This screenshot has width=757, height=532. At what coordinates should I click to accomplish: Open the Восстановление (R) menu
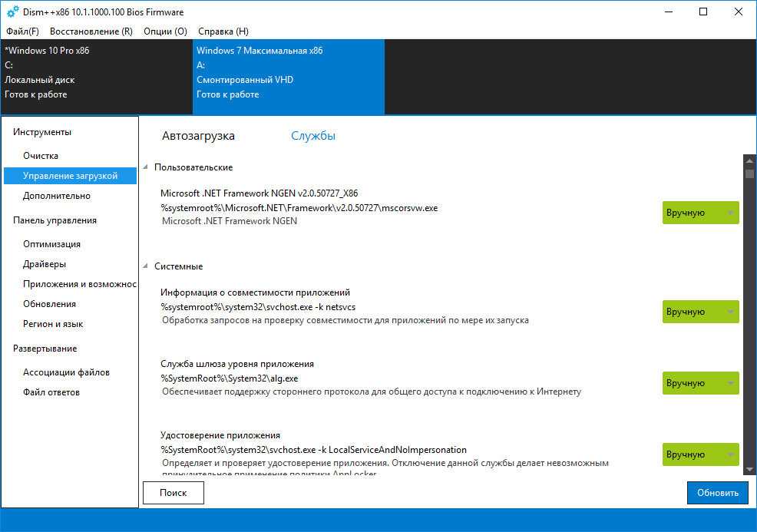pos(91,31)
